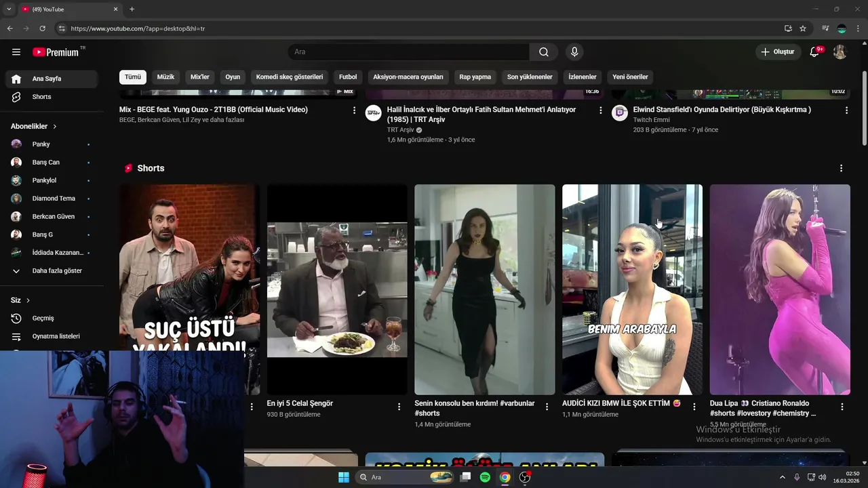Open OBS Studio from the taskbar
The width and height of the screenshot is (868, 488).
click(x=525, y=477)
